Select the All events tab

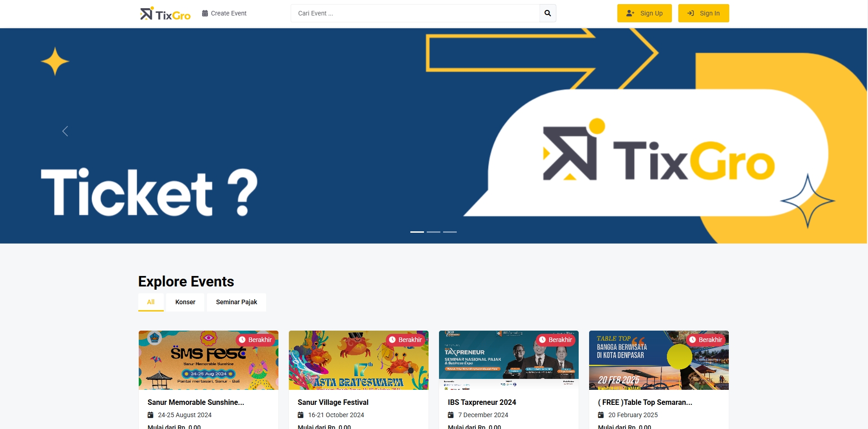coord(151,302)
